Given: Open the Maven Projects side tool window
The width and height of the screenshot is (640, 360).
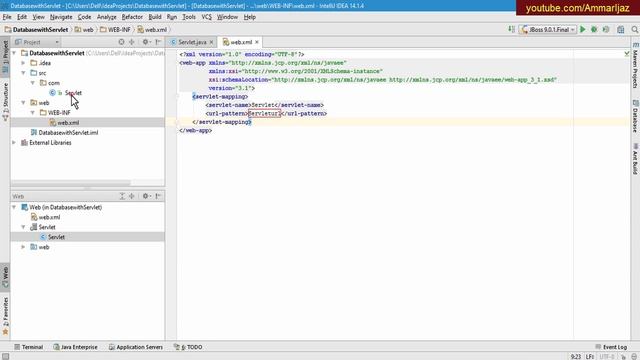Looking at the screenshot, I should [635, 65].
